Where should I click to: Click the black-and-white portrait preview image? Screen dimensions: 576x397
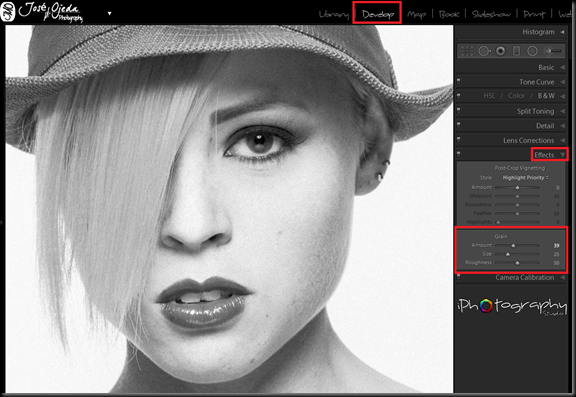(x=229, y=209)
